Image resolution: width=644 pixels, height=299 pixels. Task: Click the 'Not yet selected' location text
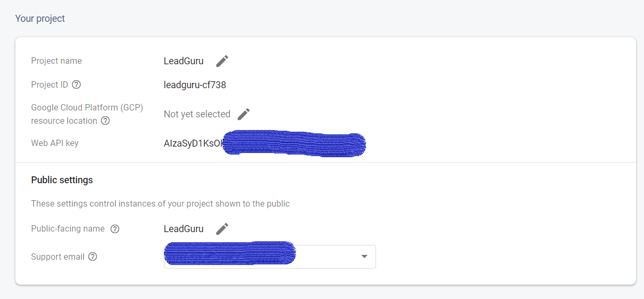coord(197,114)
